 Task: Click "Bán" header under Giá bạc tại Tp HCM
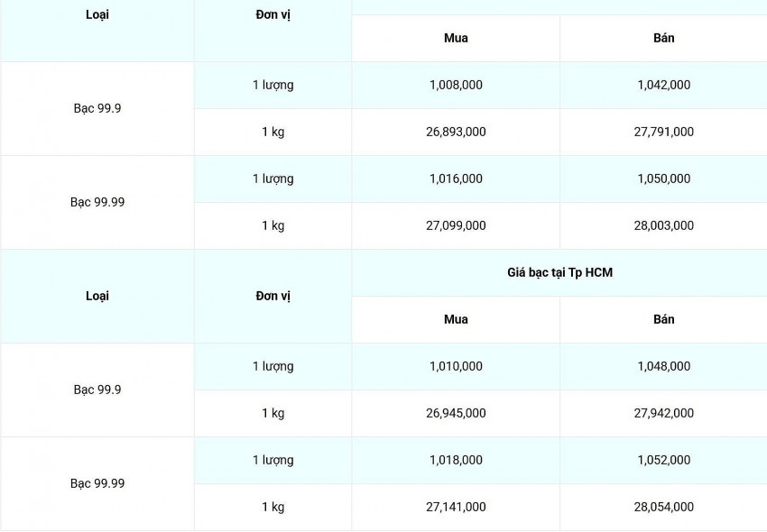tap(663, 319)
